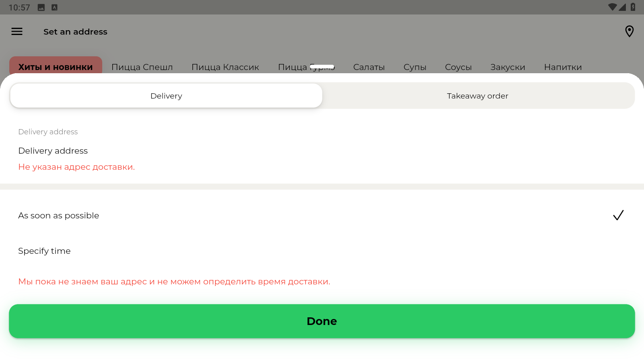
Task: Tap the checkmark next to As soon as possible
Action: tap(618, 215)
